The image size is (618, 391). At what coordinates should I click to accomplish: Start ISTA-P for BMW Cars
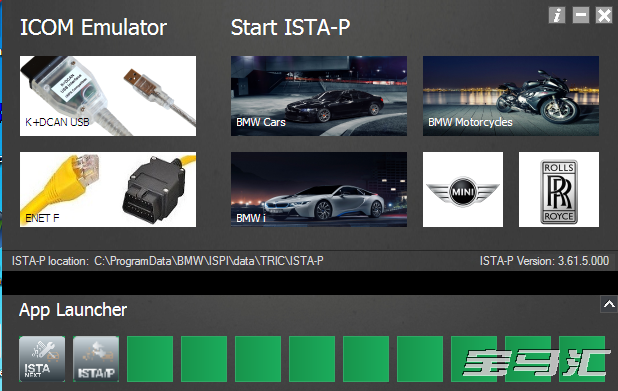click(x=318, y=96)
